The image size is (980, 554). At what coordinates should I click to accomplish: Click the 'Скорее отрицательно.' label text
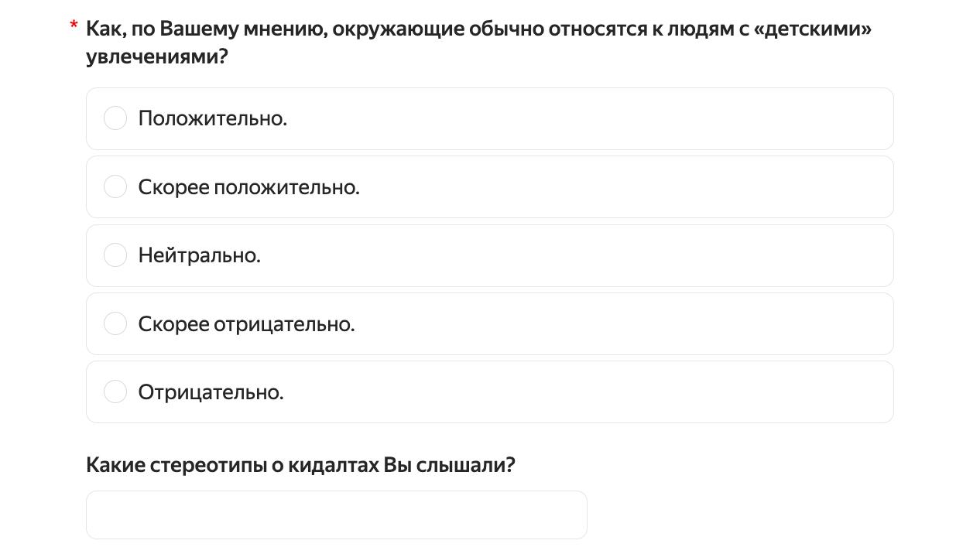[247, 324]
